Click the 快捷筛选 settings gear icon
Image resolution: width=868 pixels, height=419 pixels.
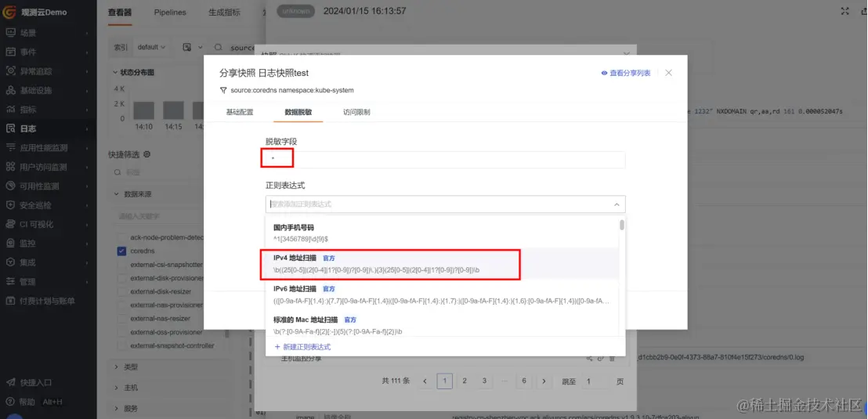tap(146, 154)
